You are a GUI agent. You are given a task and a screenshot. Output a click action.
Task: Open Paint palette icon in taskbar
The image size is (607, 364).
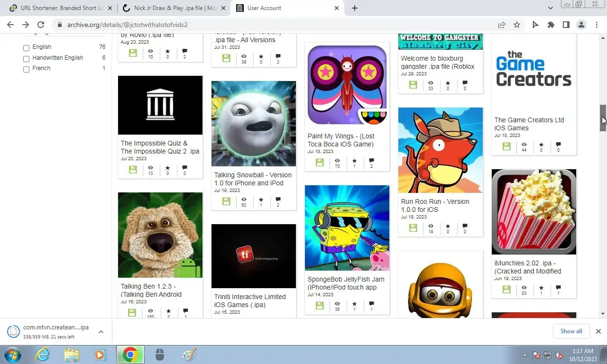coord(189,355)
